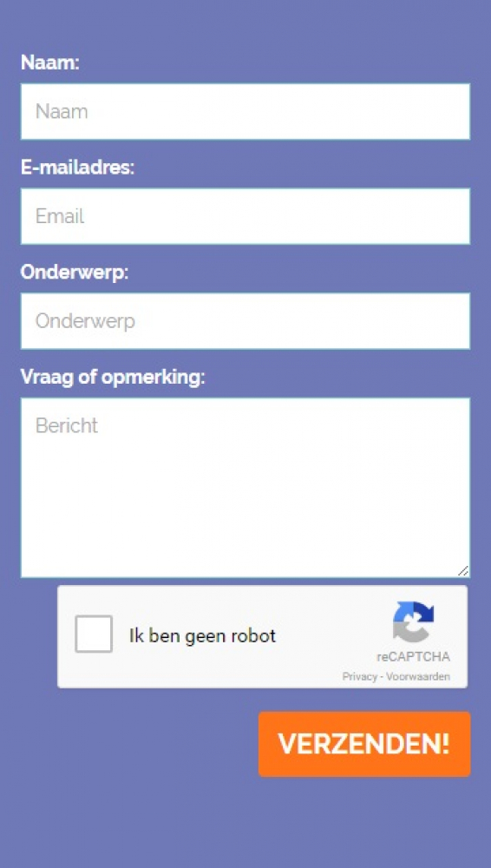The width and height of the screenshot is (491, 868).
Task: Click the "Vraag of opmerking:" label
Action: click(x=113, y=378)
